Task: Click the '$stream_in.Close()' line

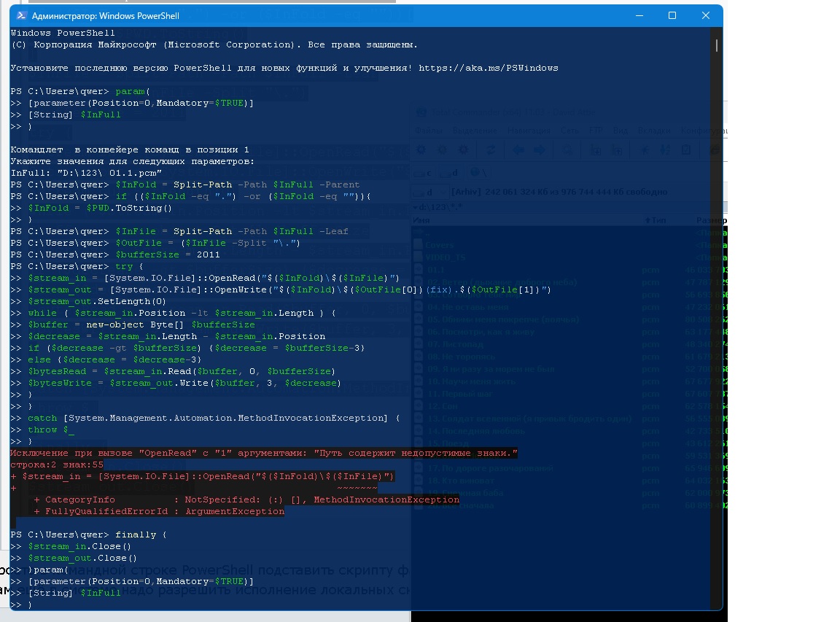Action: click(x=79, y=546)
